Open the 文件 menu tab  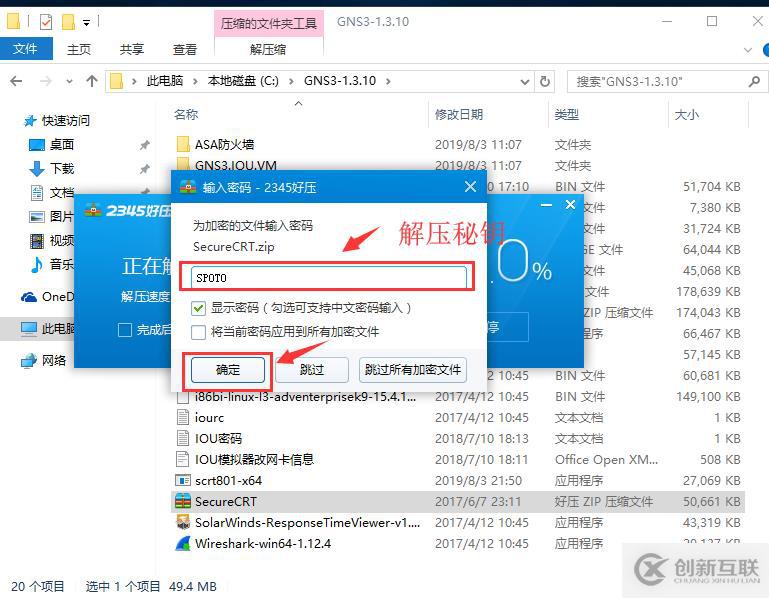[26, 49]
